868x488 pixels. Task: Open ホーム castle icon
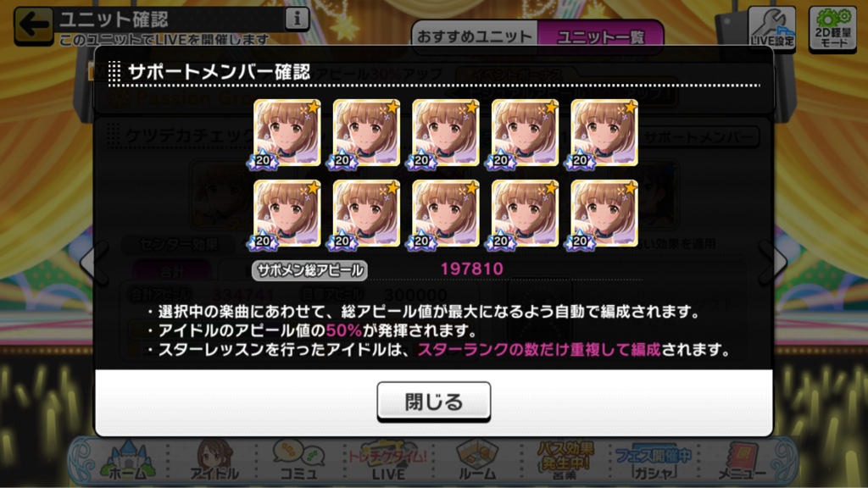(128, 460)
